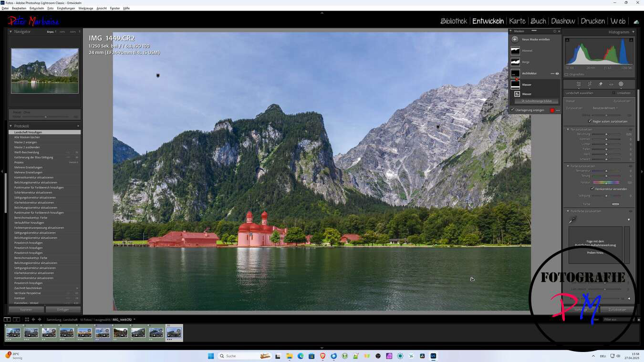The width and height of the screenshot is (644, 362).
Task: Open Navigator Einpas zoom dropdown
Action: pos(52,31)
